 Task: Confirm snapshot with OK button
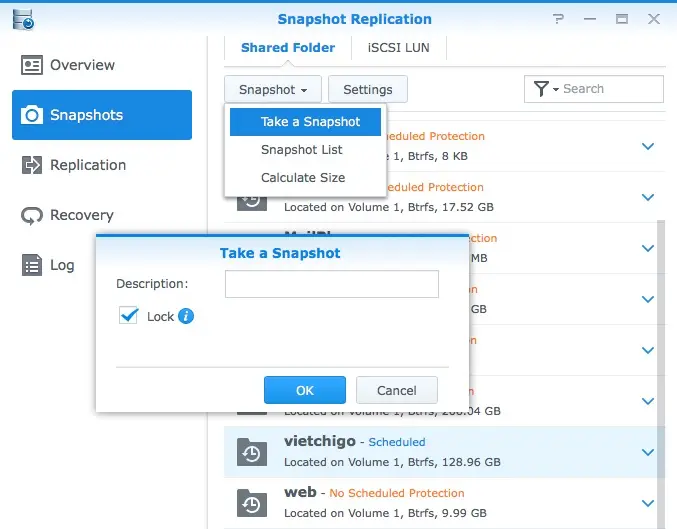coord(305,390)
